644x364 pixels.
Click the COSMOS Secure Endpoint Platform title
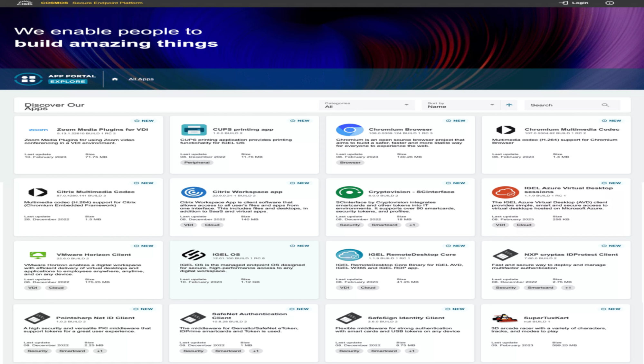click(92, 3)
